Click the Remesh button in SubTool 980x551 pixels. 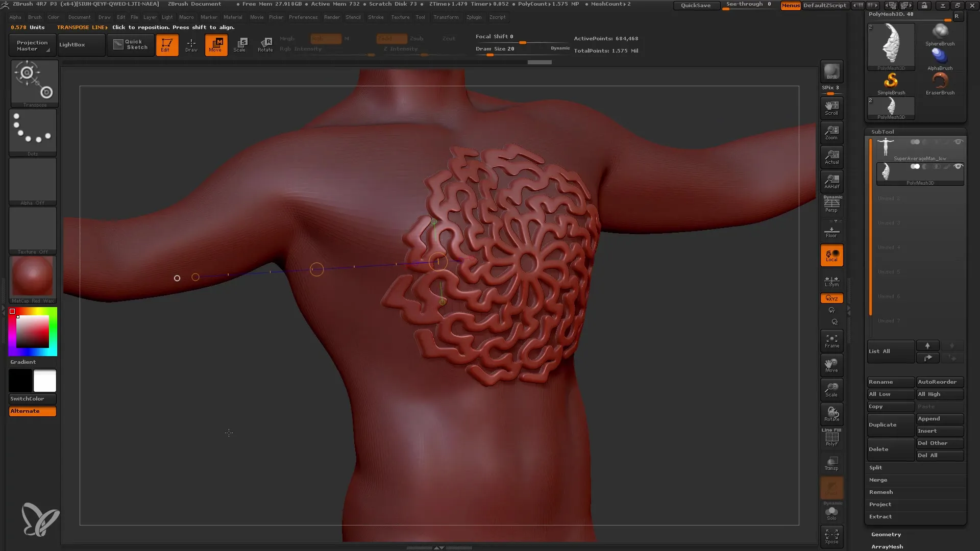tap(881, 492)
